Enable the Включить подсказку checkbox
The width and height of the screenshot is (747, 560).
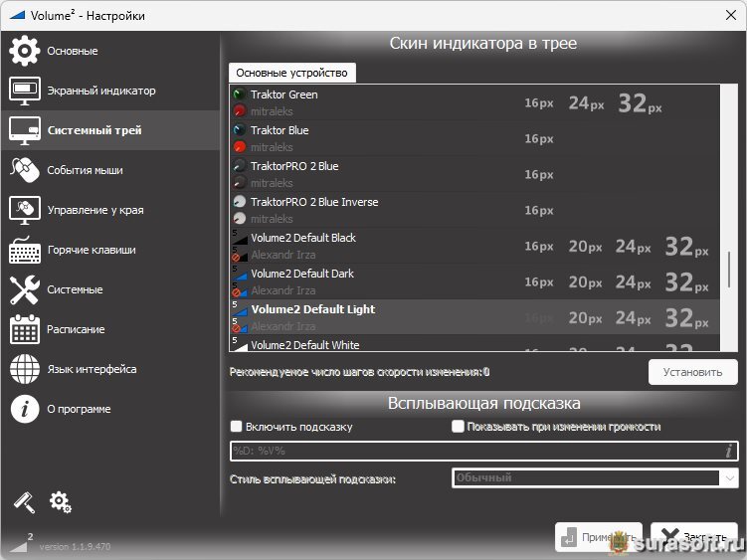(237, 427)
